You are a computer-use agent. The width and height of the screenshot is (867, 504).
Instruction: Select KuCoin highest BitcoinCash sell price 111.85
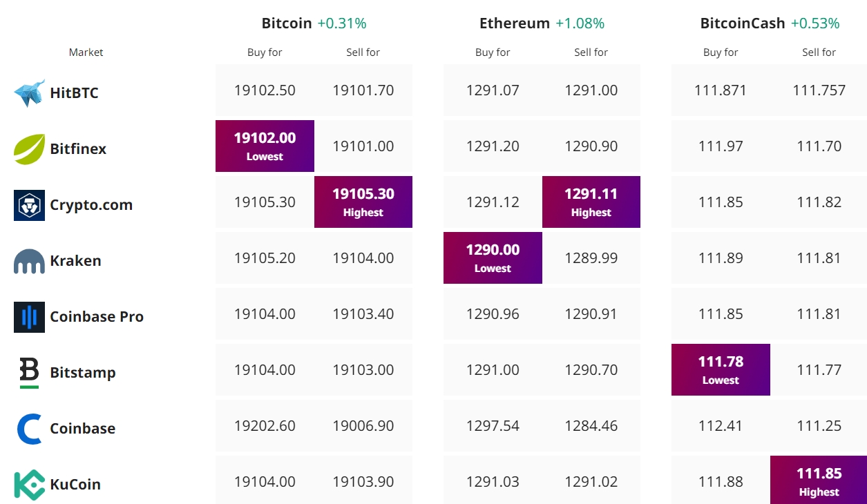click(819, 481)
